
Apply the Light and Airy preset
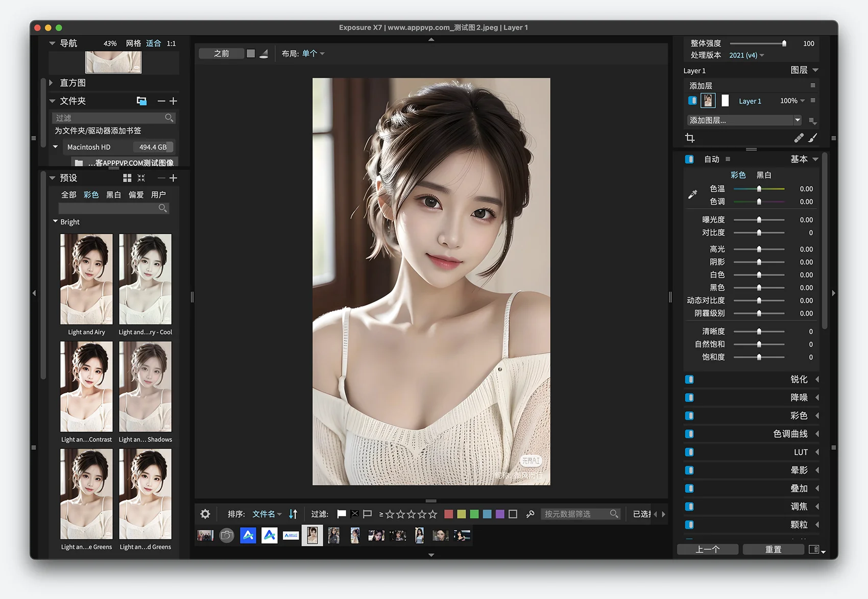86,279
